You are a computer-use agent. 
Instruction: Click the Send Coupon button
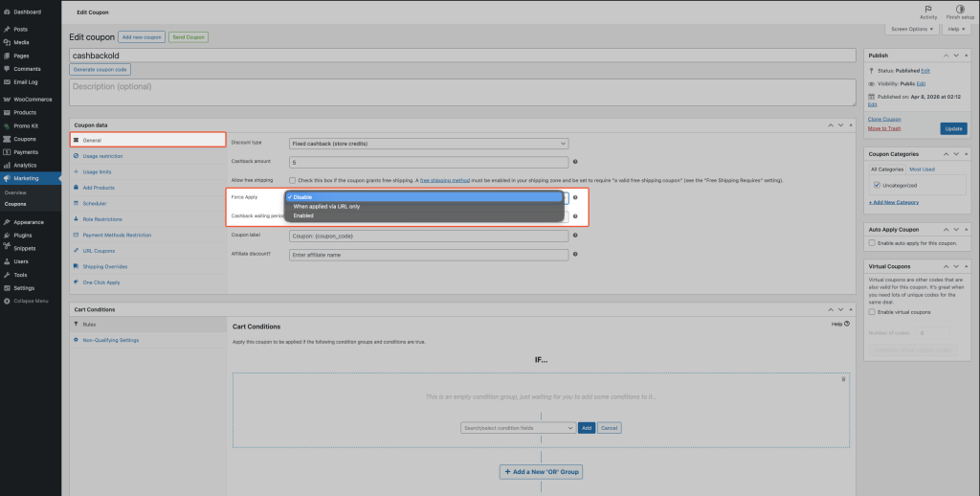189,37
